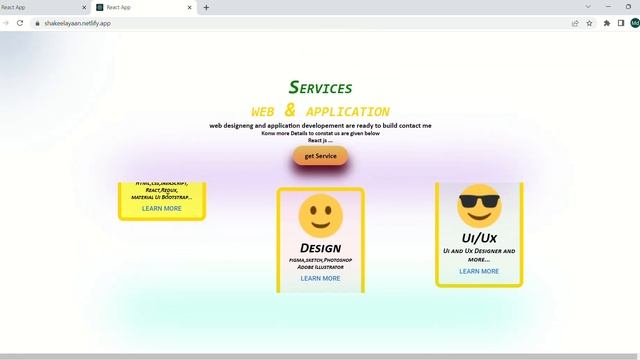Click LEARN MORE on the UI/UX card
This screenshot has width=640, height=360.
(479, 271)
